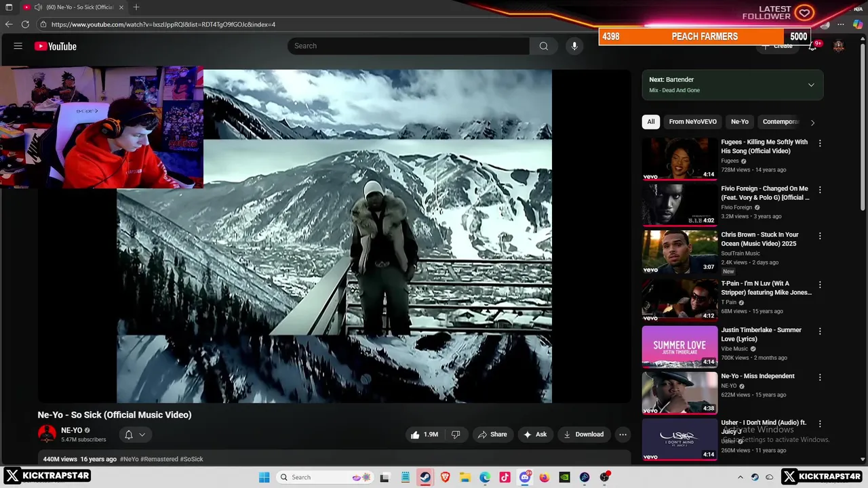Select the All filter chip
Screen dimensions: 868x488
[651, 122]
